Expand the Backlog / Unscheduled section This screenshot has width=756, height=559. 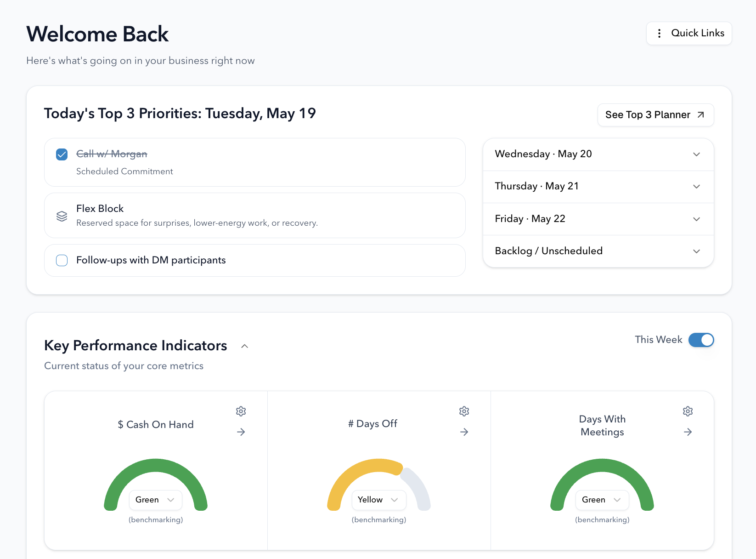click(x=598, y=251)
